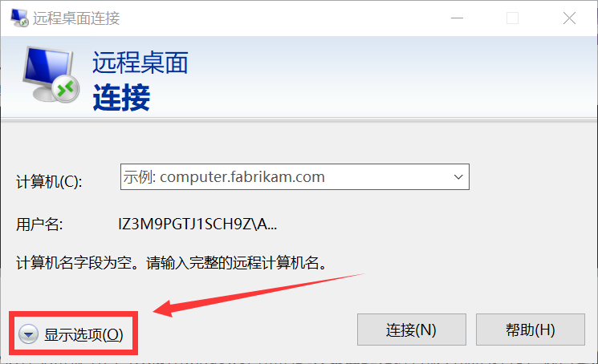This screenshot has width=598, height=364.
Task: Click the green connection badge on monitor icon
Action: tap(66, 90)
